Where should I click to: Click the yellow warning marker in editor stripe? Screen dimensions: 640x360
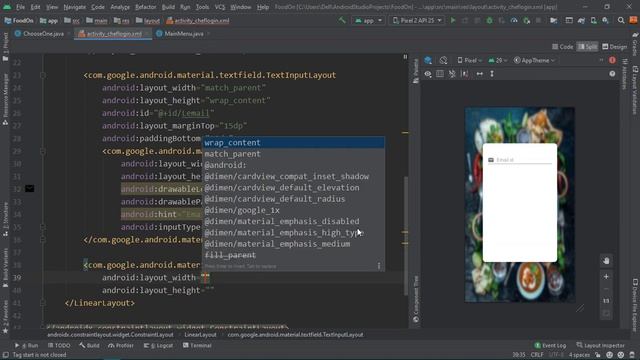[x=405, y=132]
